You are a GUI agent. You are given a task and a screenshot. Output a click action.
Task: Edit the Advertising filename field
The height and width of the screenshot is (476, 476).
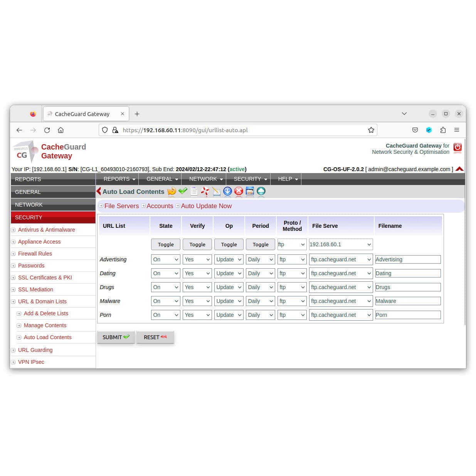click(x=408, y=259)
